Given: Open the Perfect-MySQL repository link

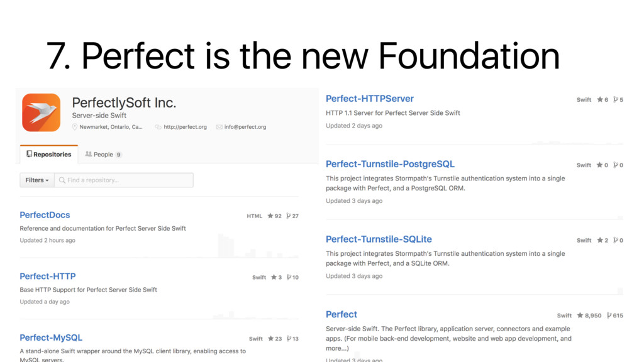Looking at the screenshot, I should coord(51,337).
